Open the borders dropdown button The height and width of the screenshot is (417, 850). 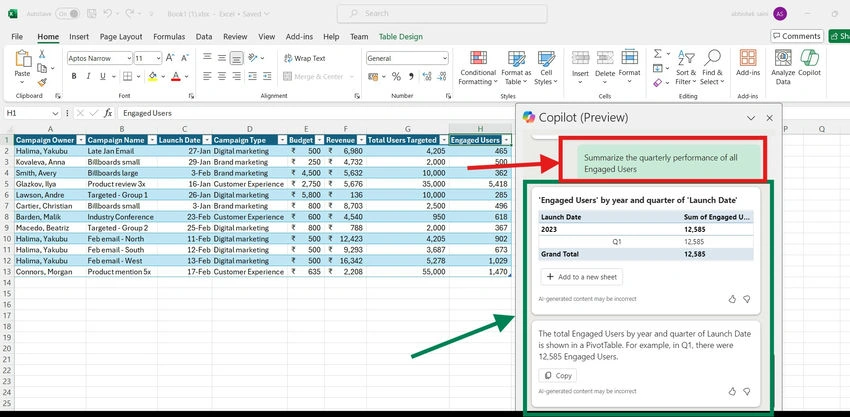[139, 76]
